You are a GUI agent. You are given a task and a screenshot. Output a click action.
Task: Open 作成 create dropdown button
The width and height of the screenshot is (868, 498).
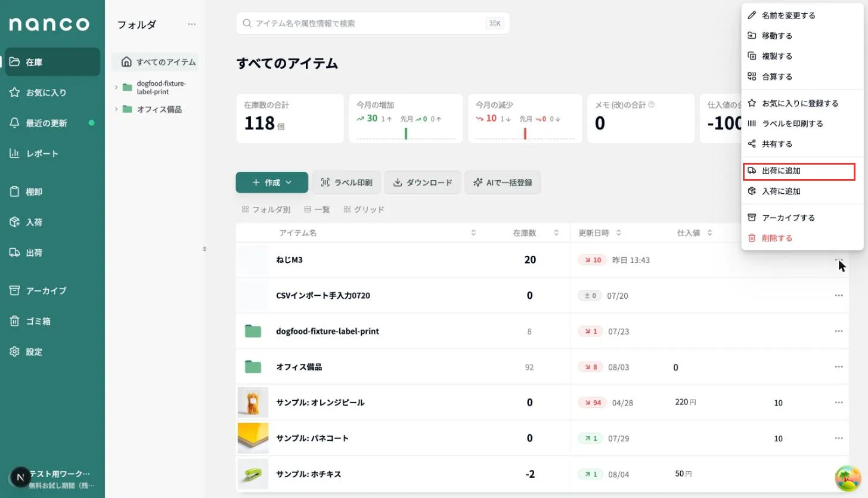click(272, 183)
